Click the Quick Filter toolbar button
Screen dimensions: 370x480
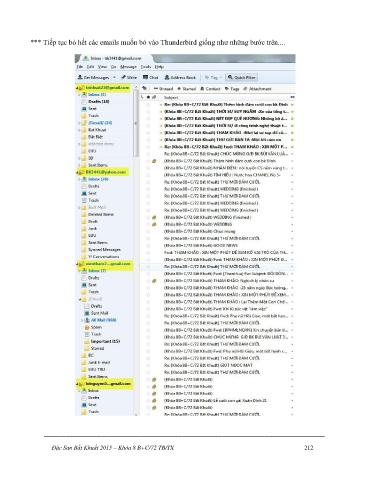242,77
